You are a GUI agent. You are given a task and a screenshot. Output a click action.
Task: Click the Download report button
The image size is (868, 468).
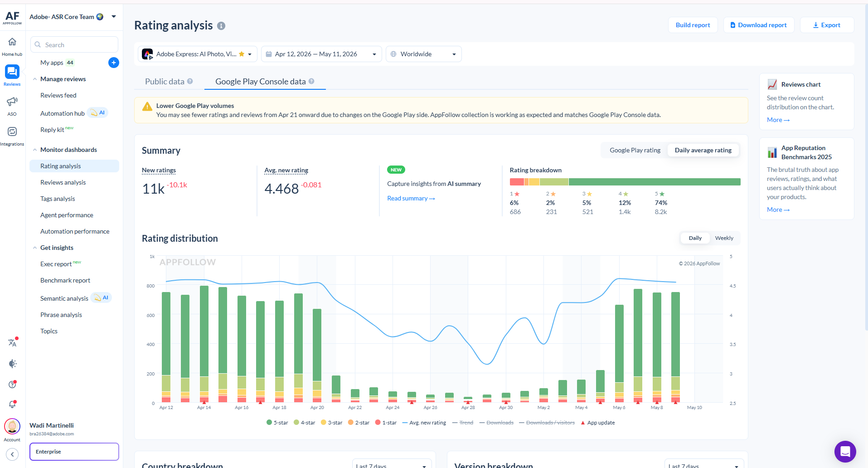(x=759, y=25)
